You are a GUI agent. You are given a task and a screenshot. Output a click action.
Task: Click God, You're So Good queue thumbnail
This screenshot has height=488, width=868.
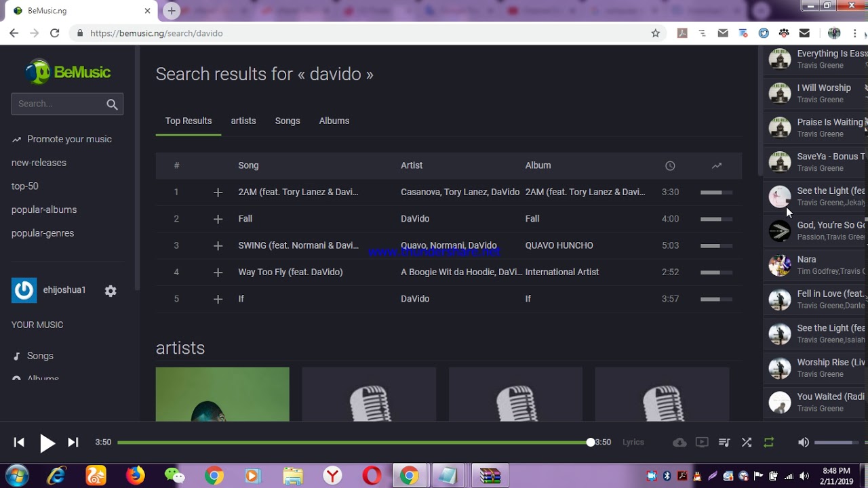click(780, 231)
